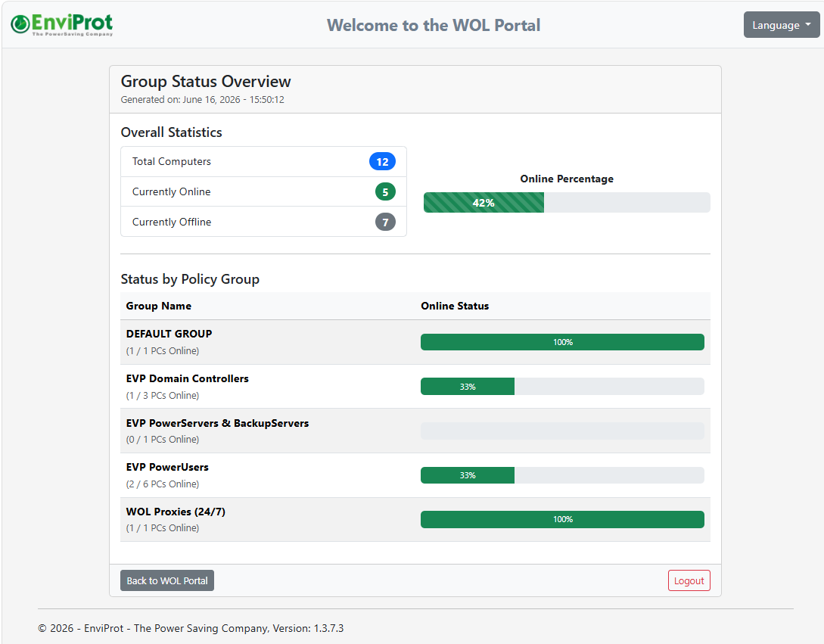Click the Total Computers label
This screenshot has height=644, width=824.
point(171,161)
